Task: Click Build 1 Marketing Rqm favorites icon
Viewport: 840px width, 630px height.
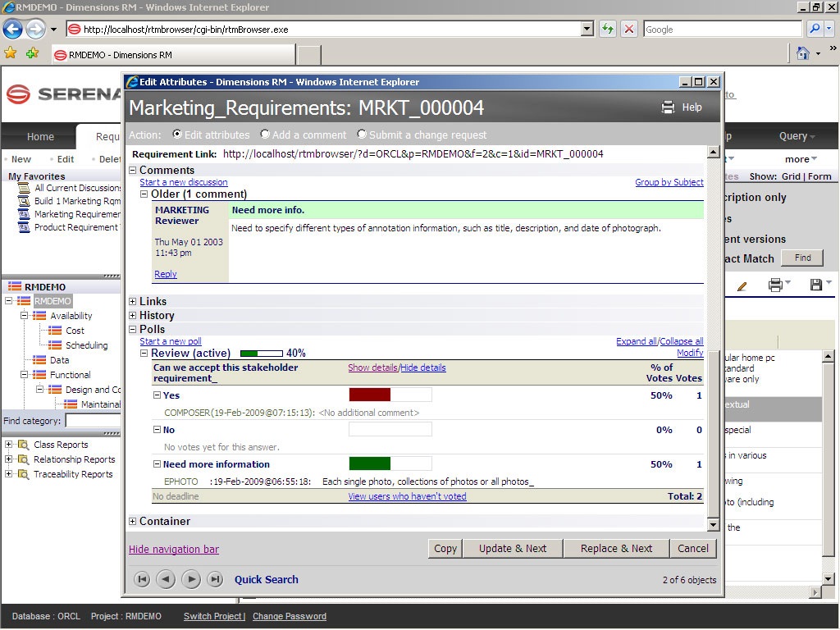Action: coord(24,201)
